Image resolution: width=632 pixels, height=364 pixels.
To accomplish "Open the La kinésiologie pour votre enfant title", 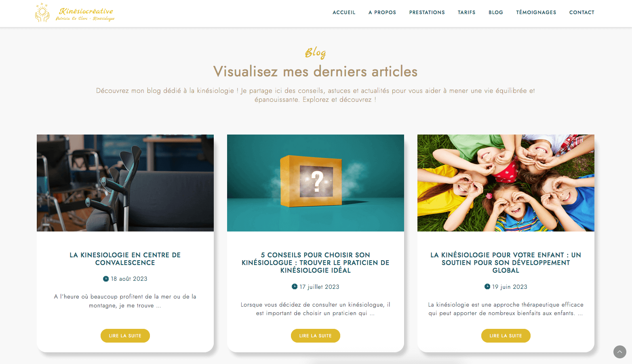I will pyautogui.click(x=506, y=263).
